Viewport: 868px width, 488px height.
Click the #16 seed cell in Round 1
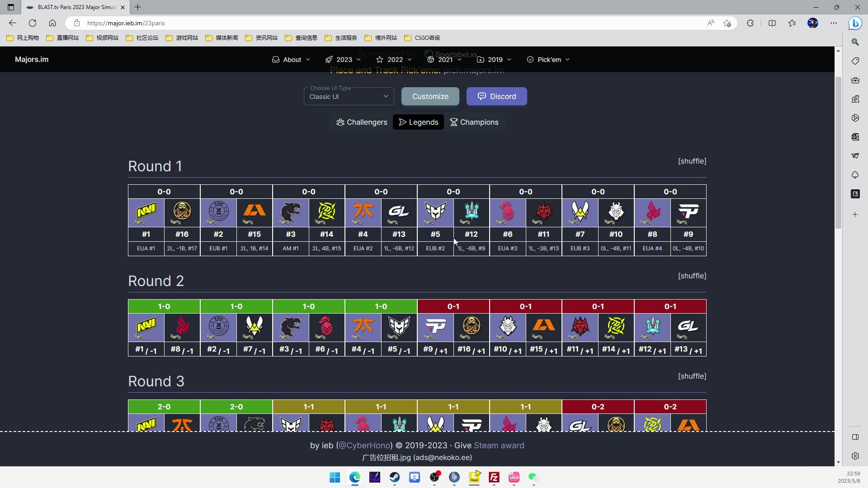182,234
